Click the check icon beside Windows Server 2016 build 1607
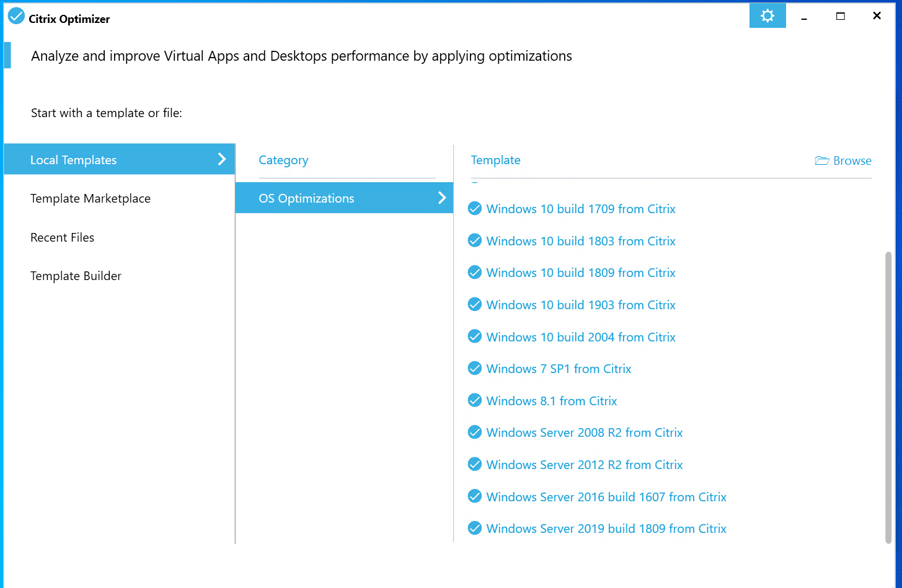902x588 pixels. [x=475, y=496]
